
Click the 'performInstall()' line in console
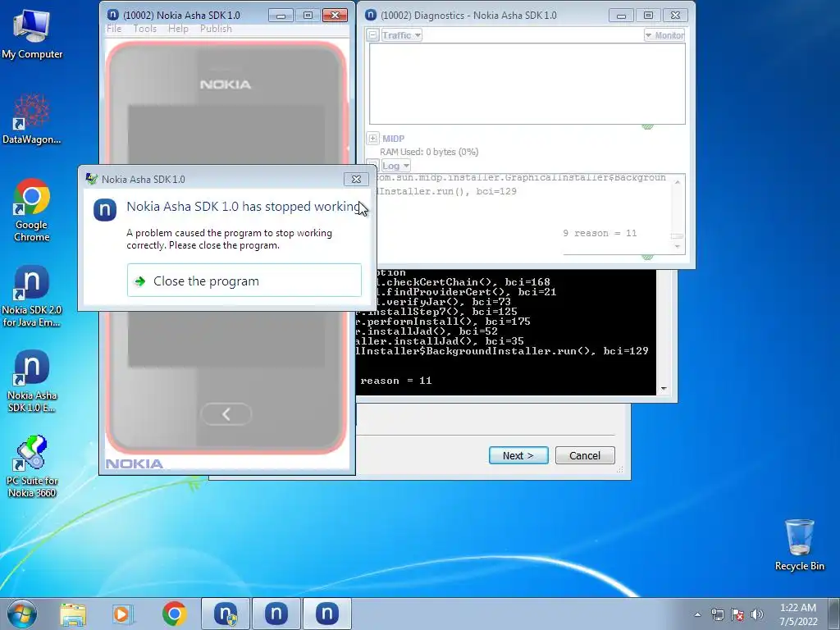(x=444, y=322)
